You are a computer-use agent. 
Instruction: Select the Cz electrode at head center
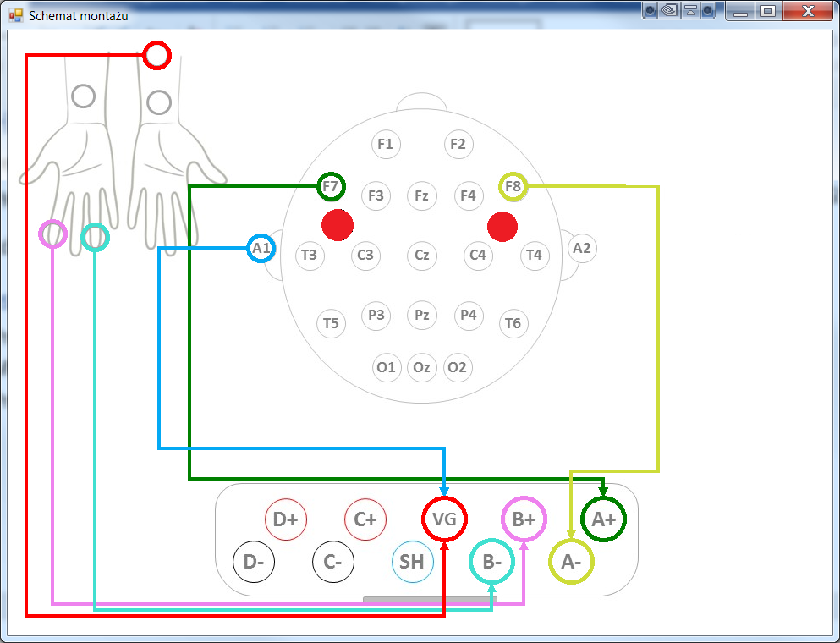point(421,255)
